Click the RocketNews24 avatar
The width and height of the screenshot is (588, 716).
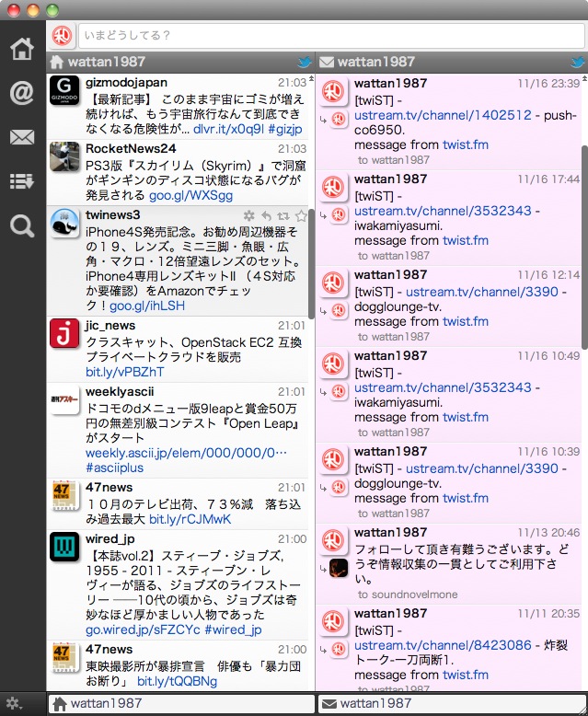pyautogui.click(x=64, y=156)
